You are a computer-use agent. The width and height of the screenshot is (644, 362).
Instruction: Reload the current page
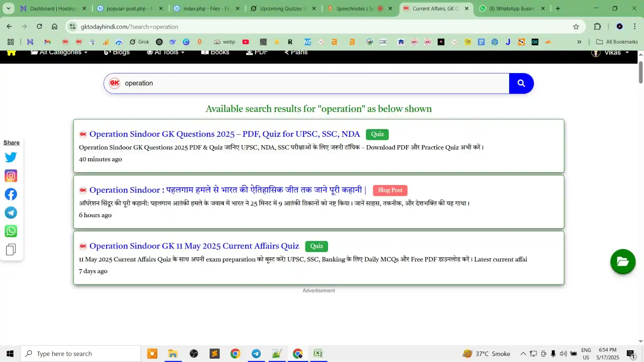(x=39, y=27)
